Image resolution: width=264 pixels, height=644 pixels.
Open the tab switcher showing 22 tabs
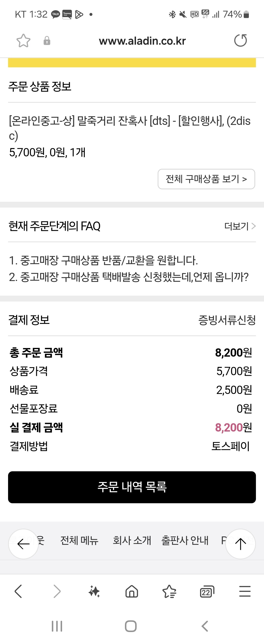click(207, 592)
